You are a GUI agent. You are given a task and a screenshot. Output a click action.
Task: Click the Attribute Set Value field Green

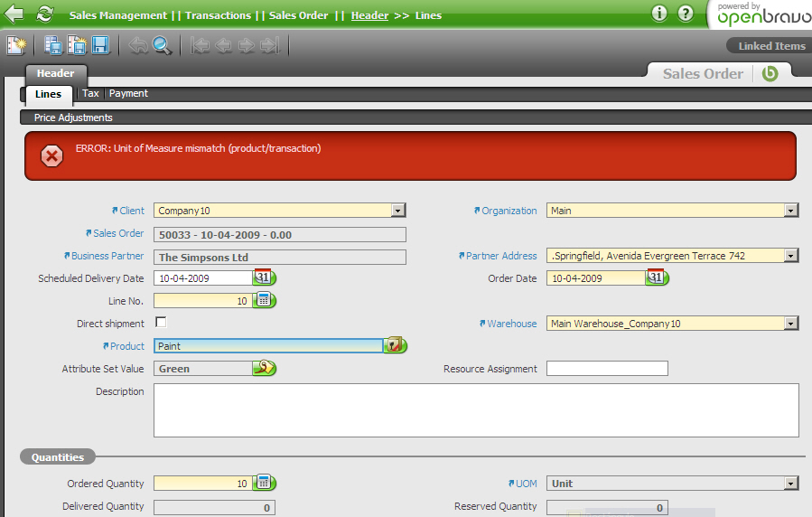[202, 369]
